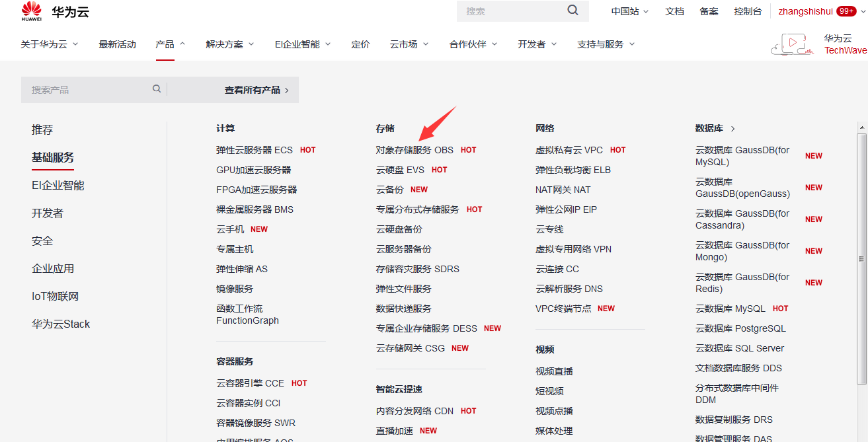The height and width of the screenshot is (442, 868).
Task: Open the TechWave video banner icon
Action: [792, 44]
